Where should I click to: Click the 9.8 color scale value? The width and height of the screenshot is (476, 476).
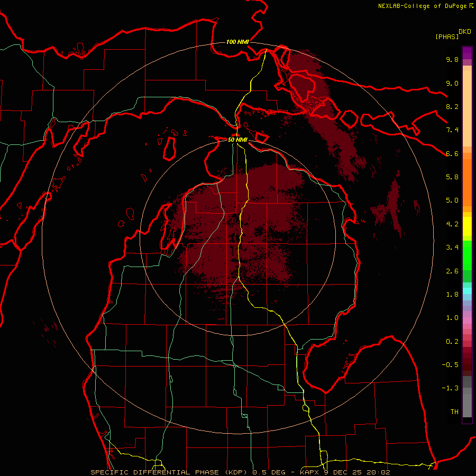(x=452, y=59)
